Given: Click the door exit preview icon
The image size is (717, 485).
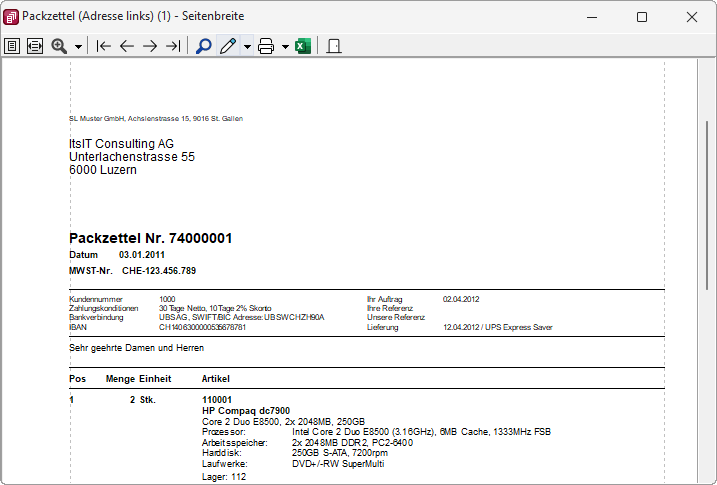Looking at the screenshot, I should (334, 46).
